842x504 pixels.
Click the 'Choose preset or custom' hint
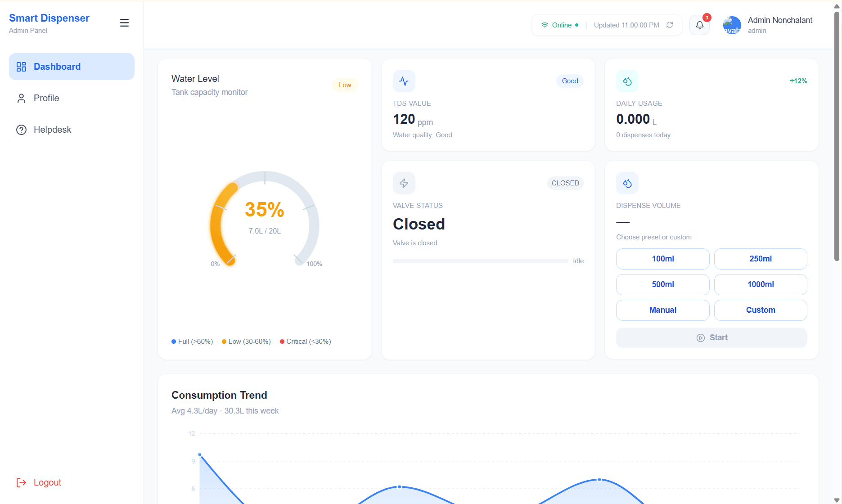654,237
